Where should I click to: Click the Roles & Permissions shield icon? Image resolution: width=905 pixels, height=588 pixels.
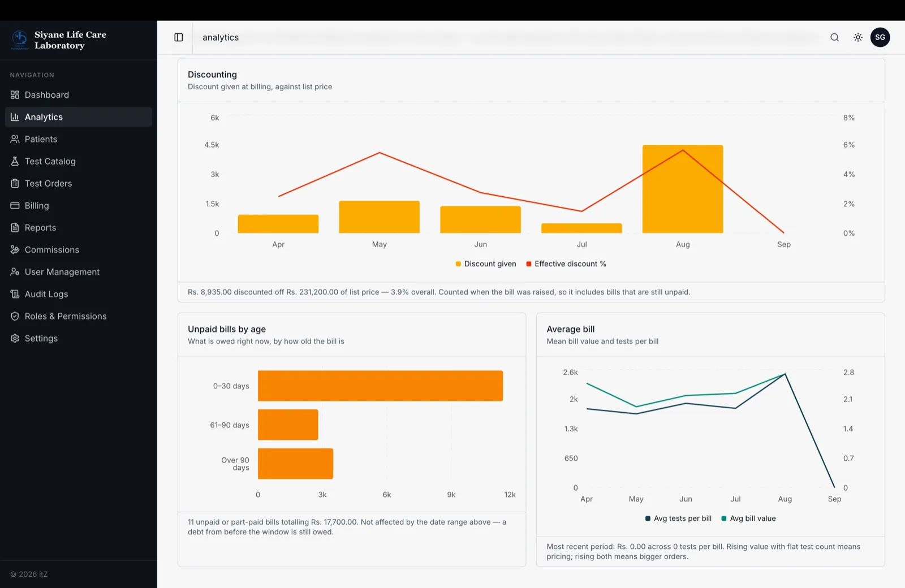coord(15,316)
